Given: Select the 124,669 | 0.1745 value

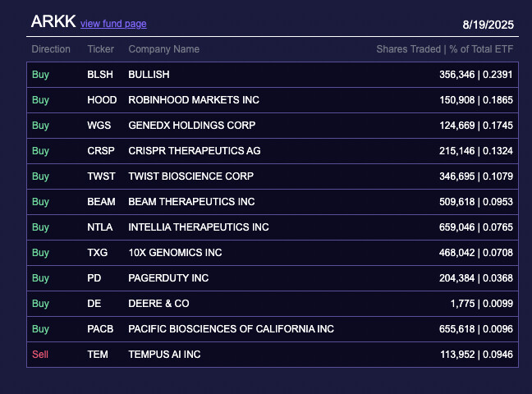Looking at the screenshot, I should (476, 126).
